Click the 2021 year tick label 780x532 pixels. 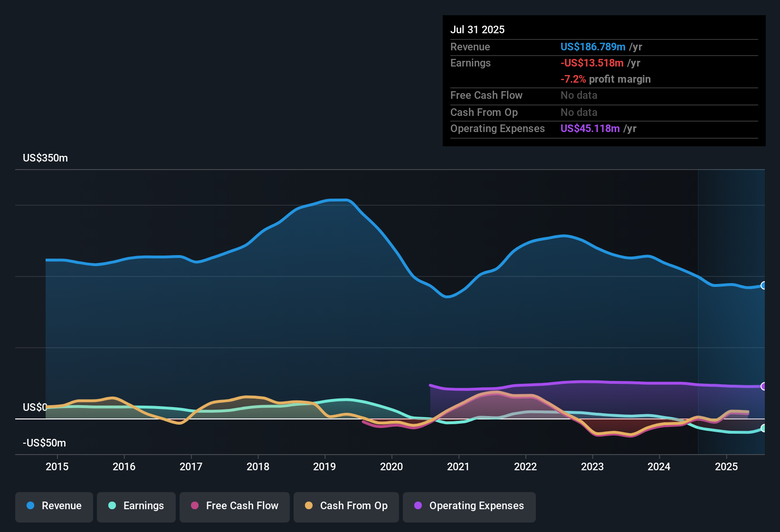click(458, 466)
